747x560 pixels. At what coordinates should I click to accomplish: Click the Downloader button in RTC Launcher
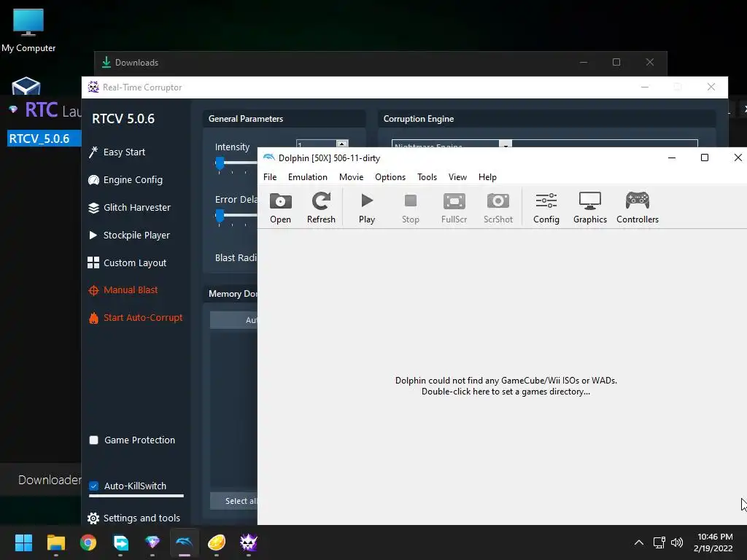pos(50,480)
